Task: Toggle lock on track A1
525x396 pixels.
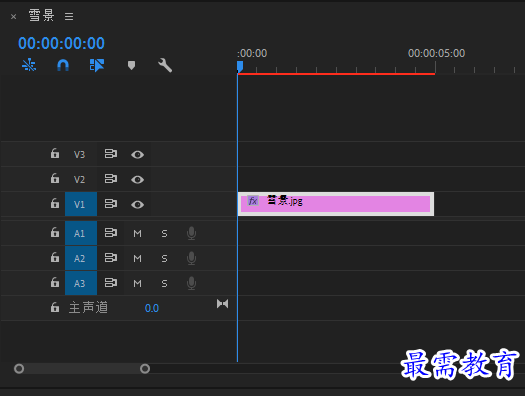Action: point(55,232)
